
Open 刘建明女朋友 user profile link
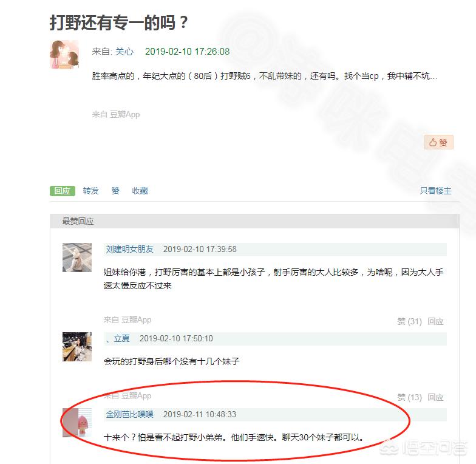coord(130,249)
